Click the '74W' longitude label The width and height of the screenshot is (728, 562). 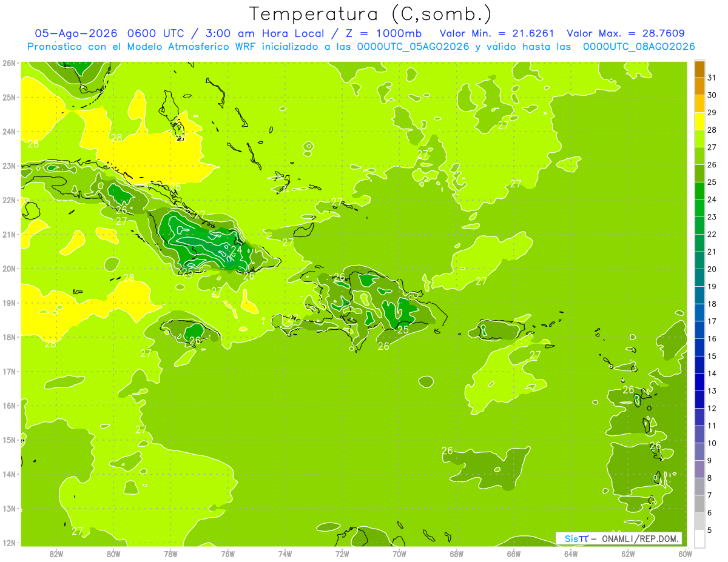point(285,554)
